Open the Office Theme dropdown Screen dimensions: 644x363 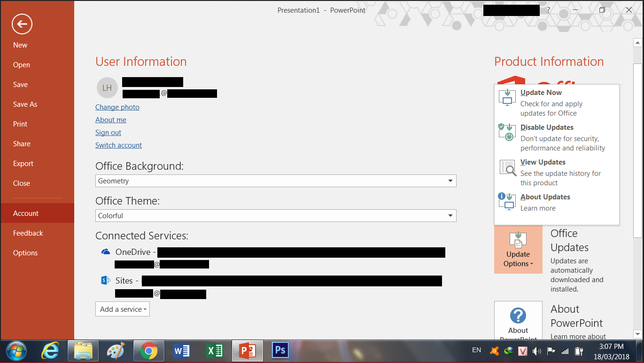[276, 215]
